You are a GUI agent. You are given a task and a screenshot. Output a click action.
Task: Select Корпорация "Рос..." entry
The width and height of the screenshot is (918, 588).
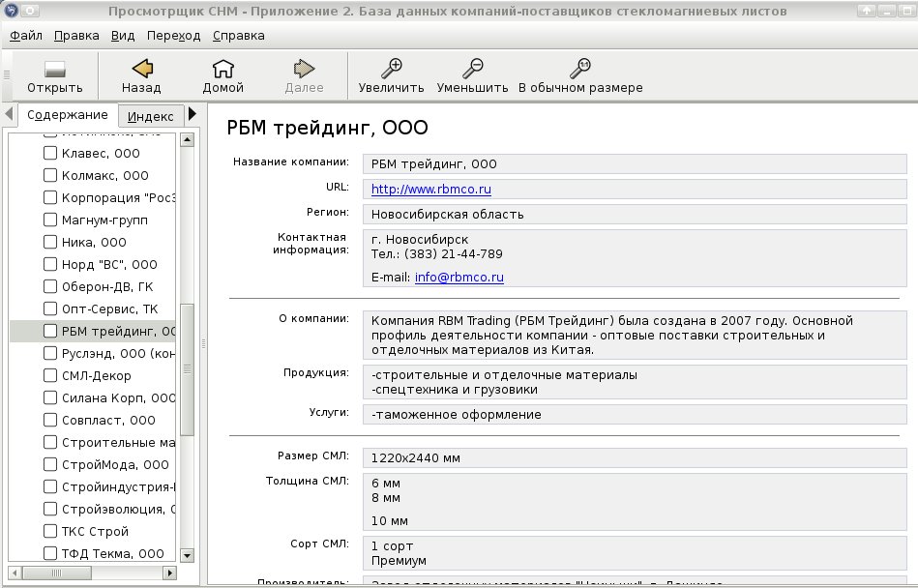(118, 197)
